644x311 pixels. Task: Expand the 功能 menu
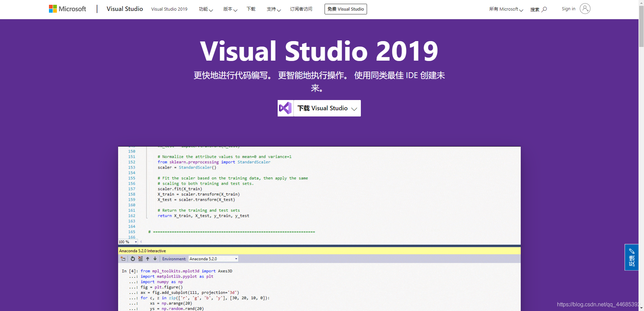click(206, 9)
